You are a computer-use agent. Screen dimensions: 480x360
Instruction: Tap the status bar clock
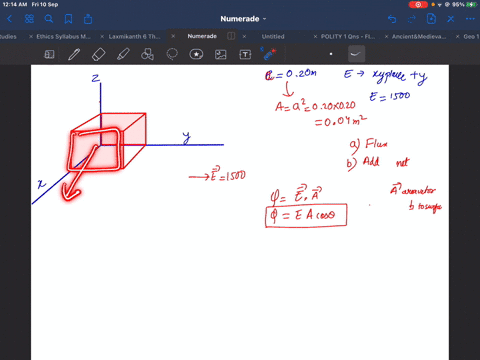tap(15, 4)
